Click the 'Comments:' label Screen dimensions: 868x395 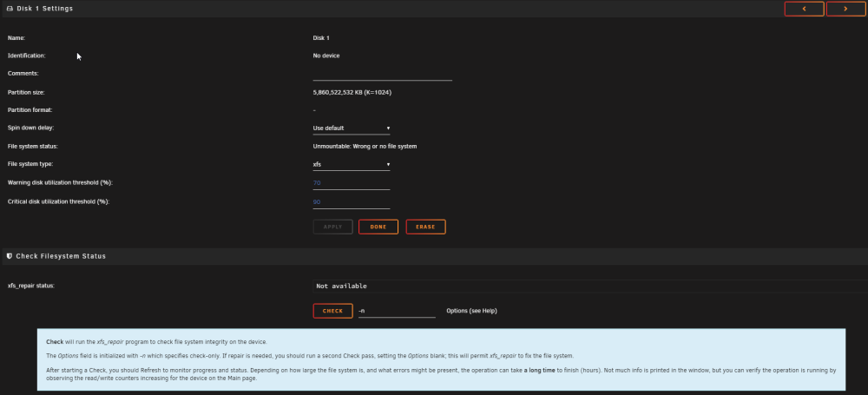(x=23, y=74)
